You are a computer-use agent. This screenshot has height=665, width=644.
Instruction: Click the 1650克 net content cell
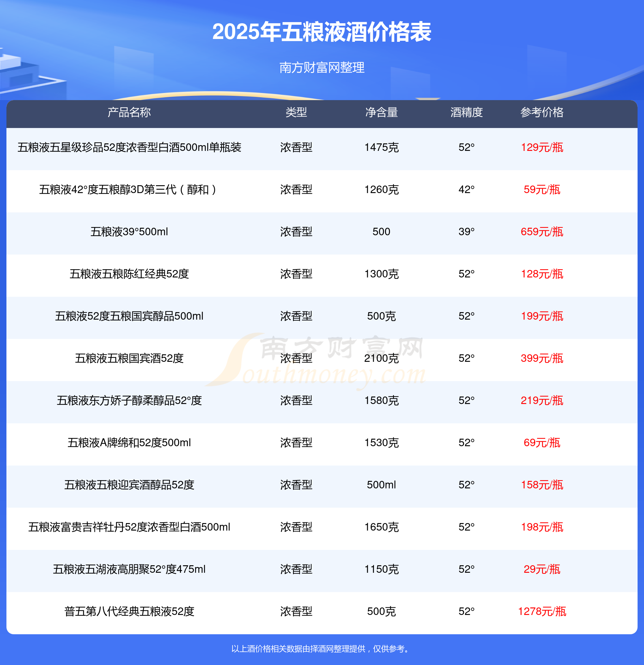(x=381, y=527)
